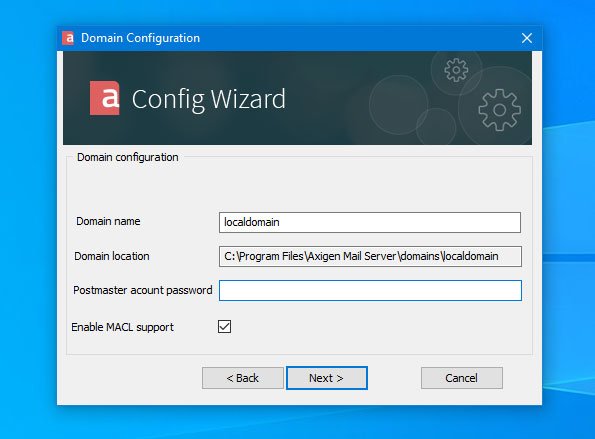This screenshot has width=595, height=439.
Task: Click the Axigen icon in the title bar
Action: (68, 38)
